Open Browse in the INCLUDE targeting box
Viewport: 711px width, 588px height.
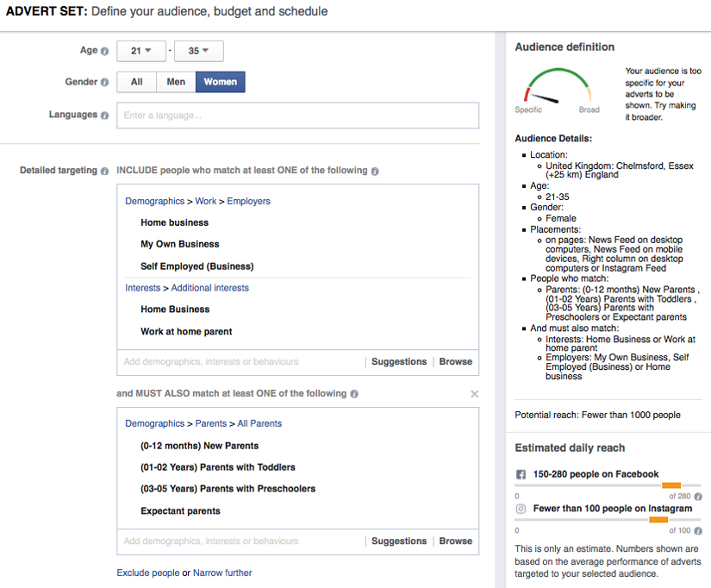[456, 361]
